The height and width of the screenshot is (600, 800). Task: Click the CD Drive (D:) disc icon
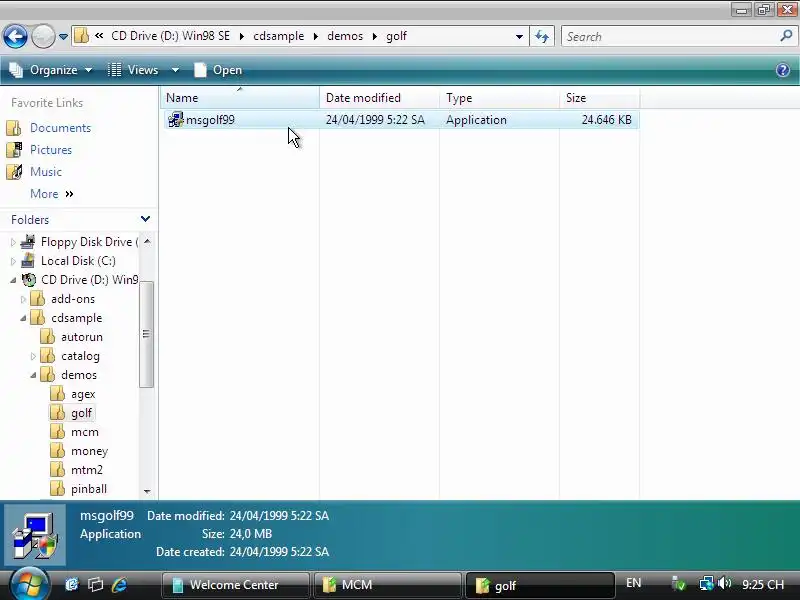click(x=29, y=280)
